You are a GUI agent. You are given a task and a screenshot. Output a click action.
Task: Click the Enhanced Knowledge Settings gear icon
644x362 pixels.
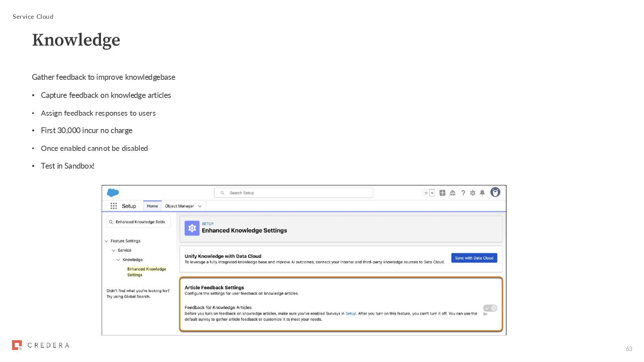(192, 228)
